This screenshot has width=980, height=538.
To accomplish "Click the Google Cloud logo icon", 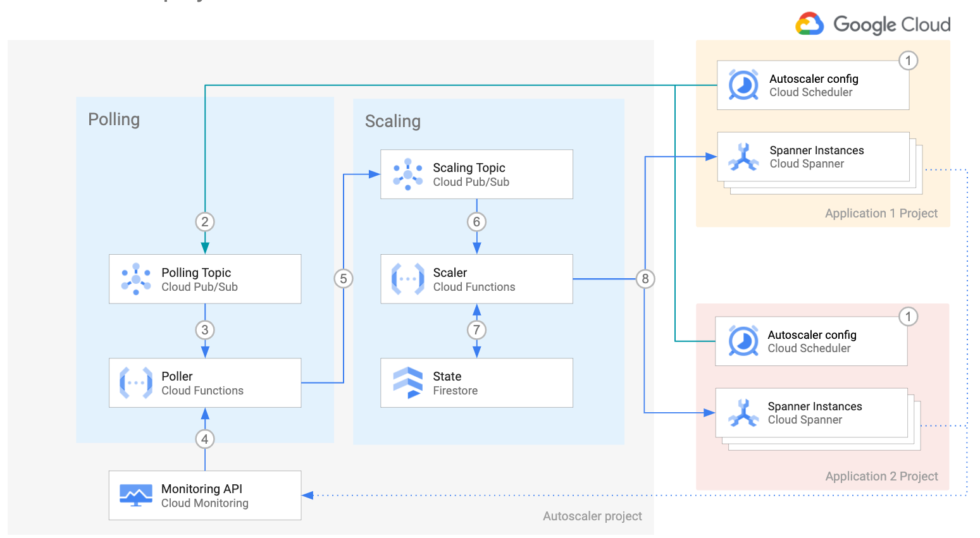I will coord(809,23).
